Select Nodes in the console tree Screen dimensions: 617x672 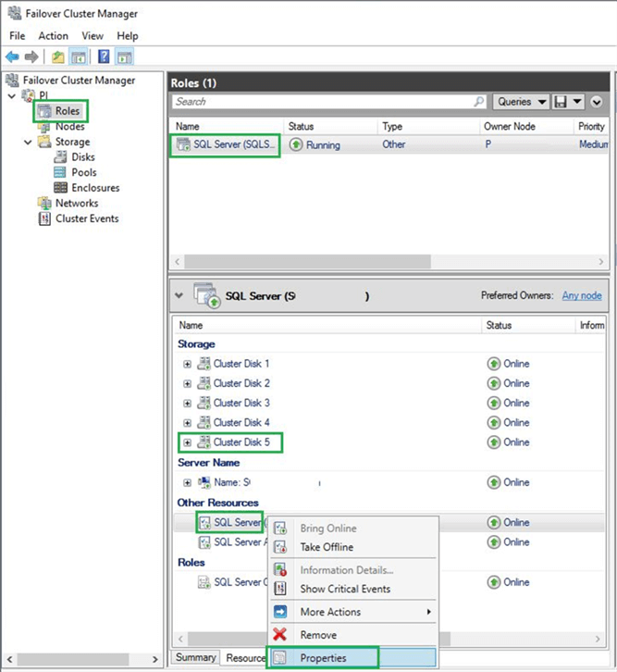coord(69,127)
